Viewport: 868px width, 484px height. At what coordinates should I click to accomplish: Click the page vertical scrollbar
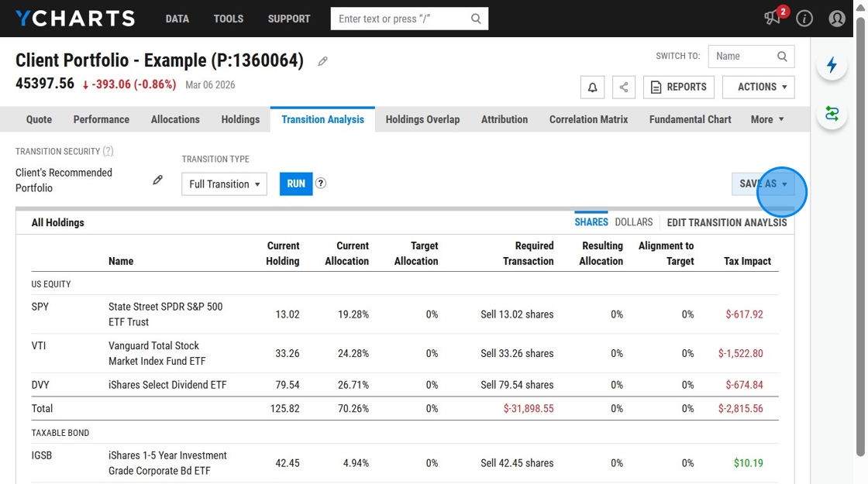click(x=860, y=238)
